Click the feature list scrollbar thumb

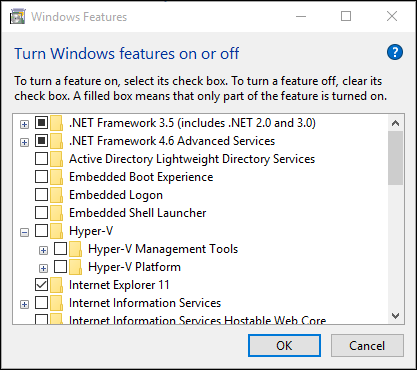(x=396, y=158)
